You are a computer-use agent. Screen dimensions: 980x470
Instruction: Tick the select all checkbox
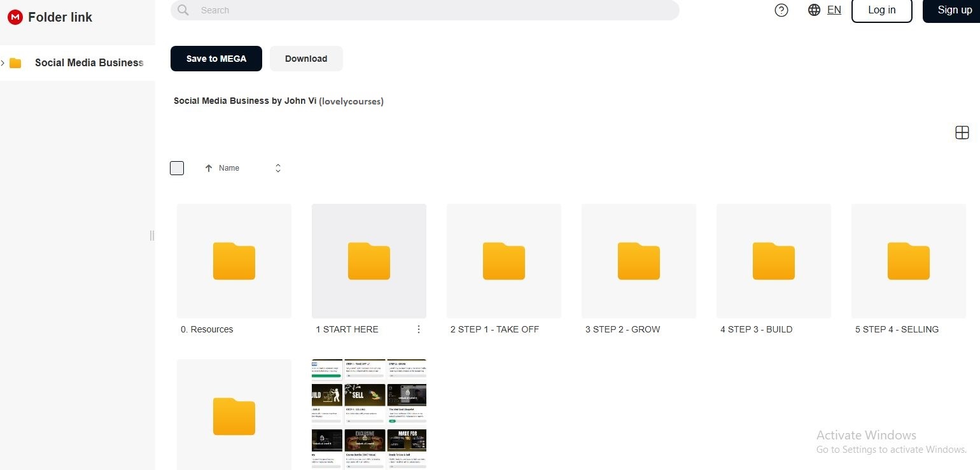[x=177, y=168]
